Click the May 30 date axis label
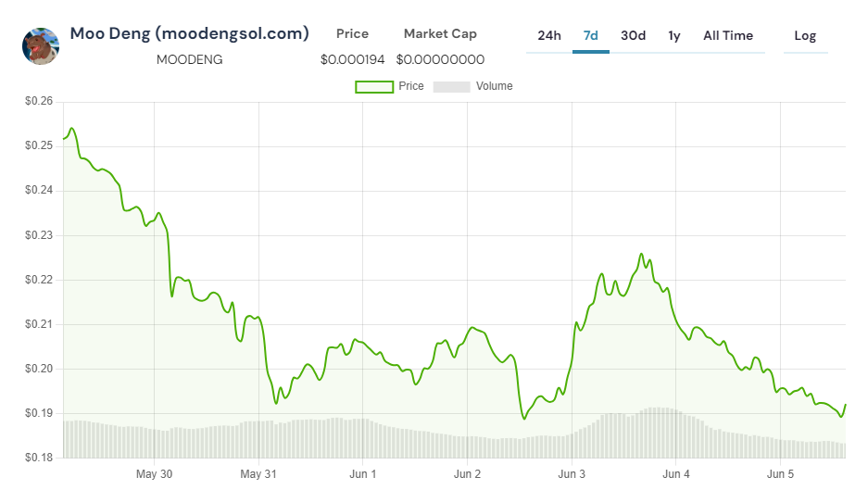 pyautogui.click(x=154, y=474)
